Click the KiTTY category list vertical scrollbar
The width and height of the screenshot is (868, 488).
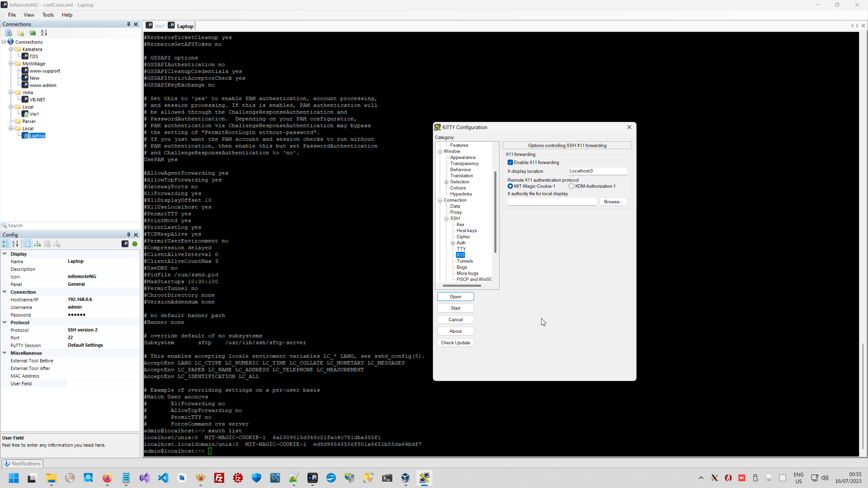pyautogui.click(x=495, y=212)
